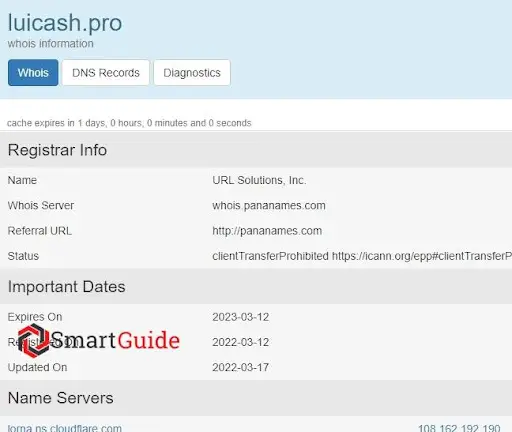Click the http://pananames.com referral URL
512x432 pixels.
pos(267,231)
